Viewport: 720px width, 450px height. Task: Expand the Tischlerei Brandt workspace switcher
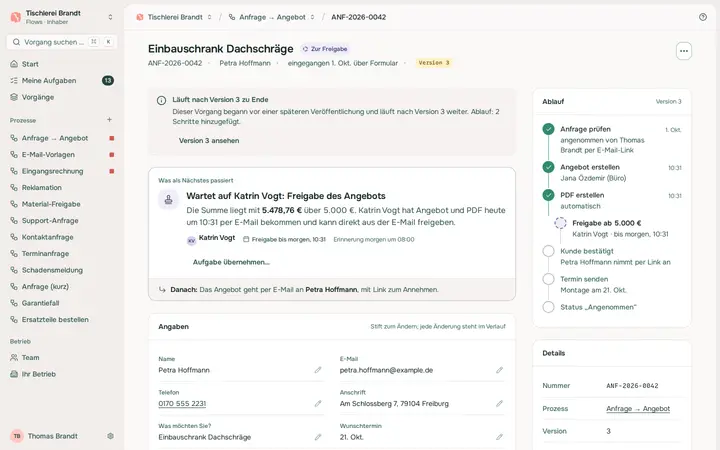tap(110, 17)
